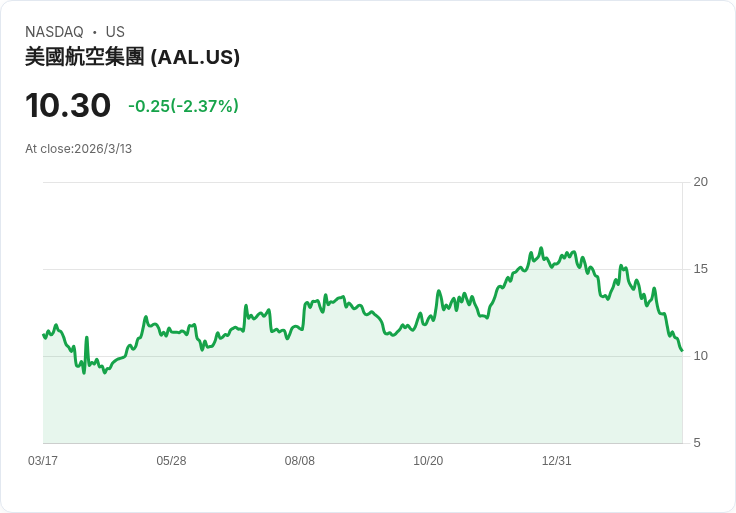The image size is (736, 513).
Task: Click the NASDAQ exchange label
Action: click(54, 32)
